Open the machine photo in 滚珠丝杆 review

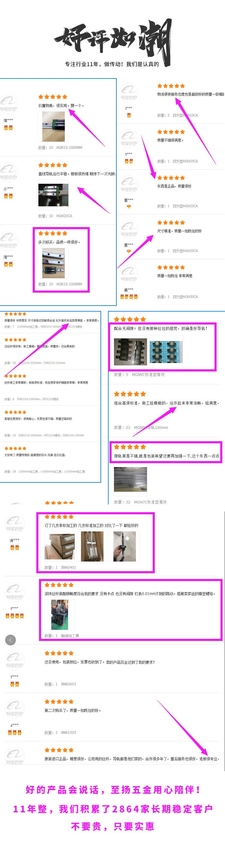tap(59, 615)
